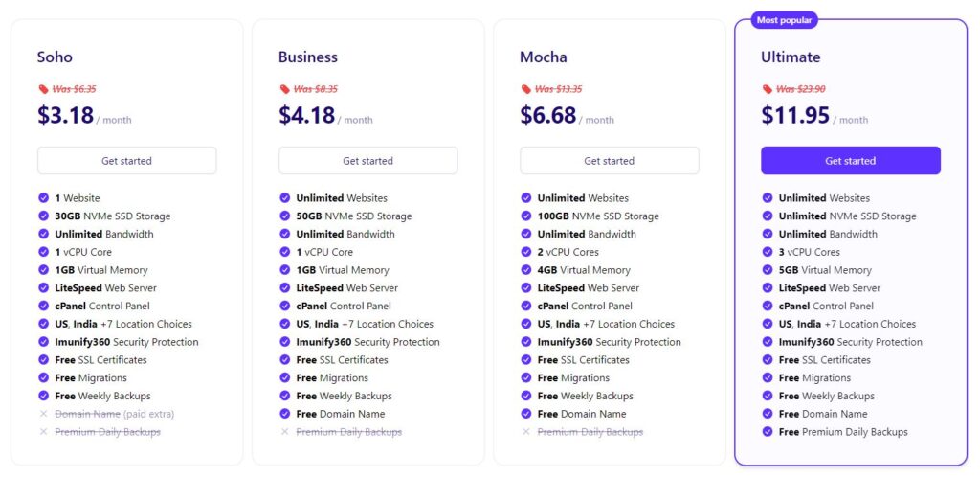Click the Get started button for Mocha
The width and height of the screenshot is (980, 477).
pos(610,161)
